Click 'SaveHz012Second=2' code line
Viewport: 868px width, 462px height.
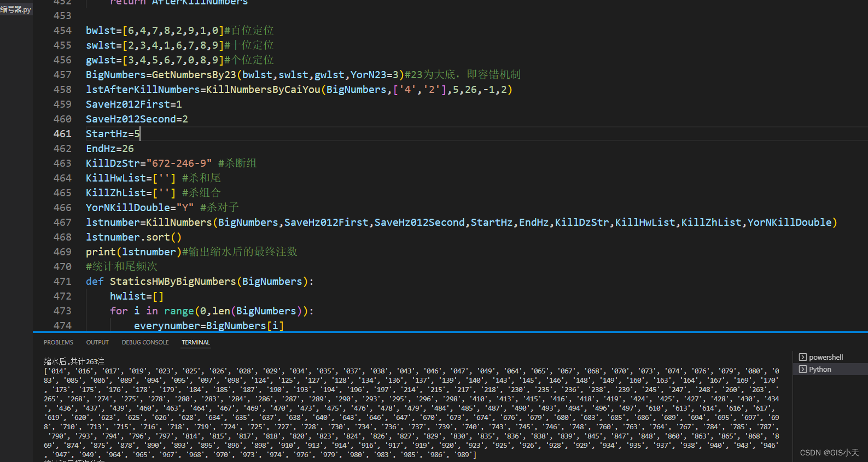click(137, 119)
